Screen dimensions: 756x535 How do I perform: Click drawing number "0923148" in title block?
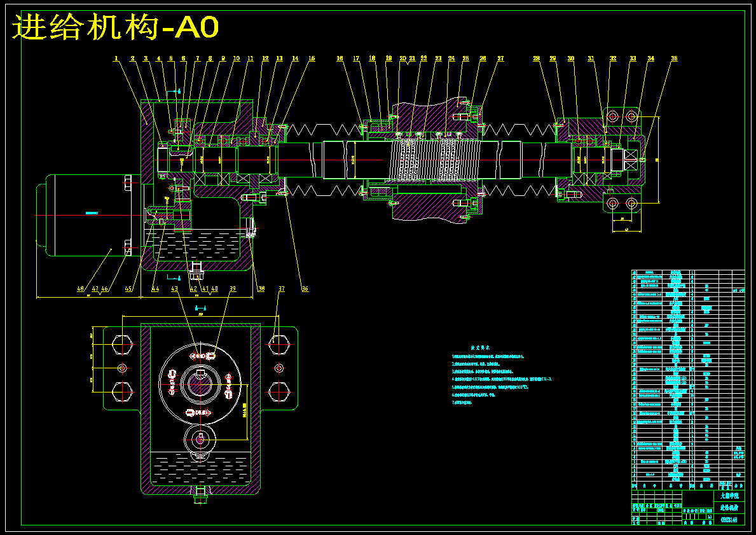pos(729,520)
